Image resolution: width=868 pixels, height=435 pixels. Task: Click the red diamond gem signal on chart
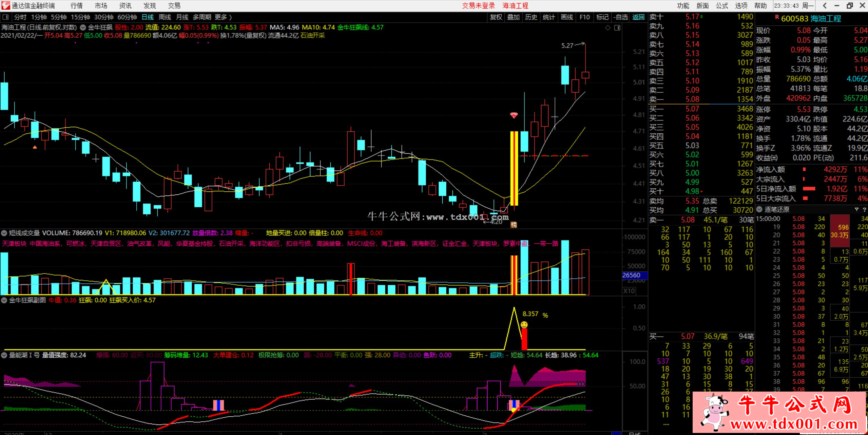(x=514, y=115)
